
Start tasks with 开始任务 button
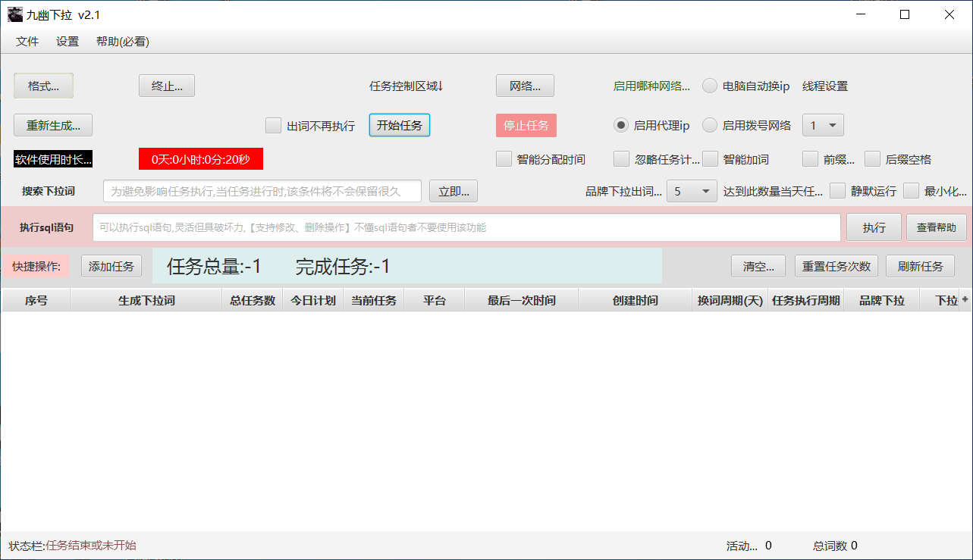[x=400, y=125]
